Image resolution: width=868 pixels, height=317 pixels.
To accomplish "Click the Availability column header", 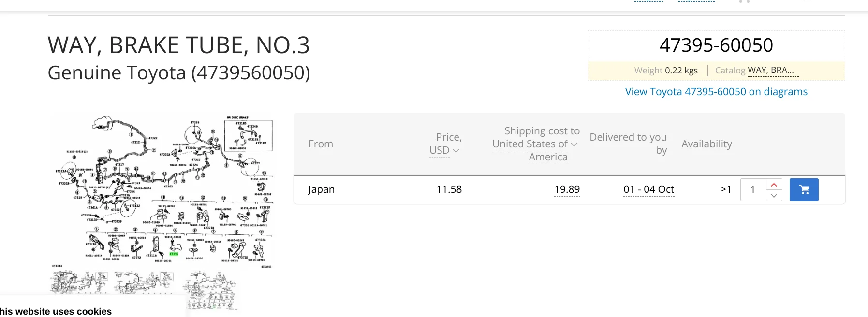I will click(706, 144).
